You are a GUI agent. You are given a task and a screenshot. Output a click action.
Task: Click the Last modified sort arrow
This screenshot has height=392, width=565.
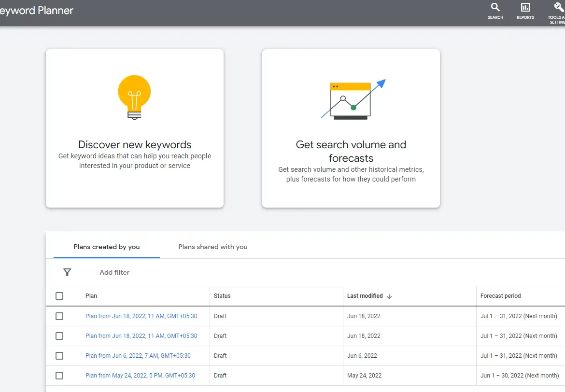tap(389, 296)
